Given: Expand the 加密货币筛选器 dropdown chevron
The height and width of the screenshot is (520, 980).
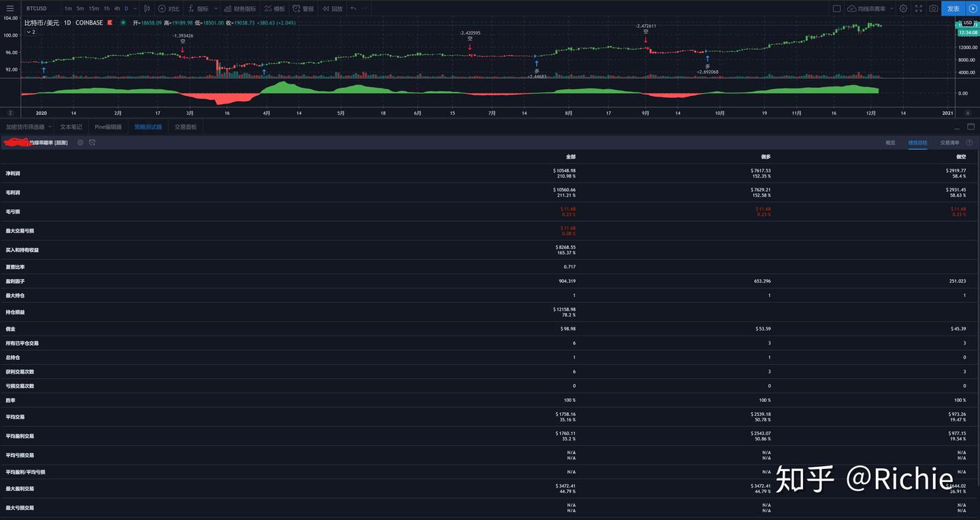Looking at the screenshot, I should [x=50, y=127].
